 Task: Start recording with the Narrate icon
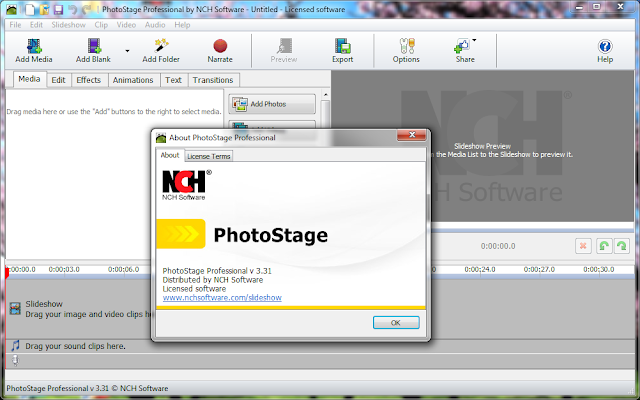click(220, 46)
